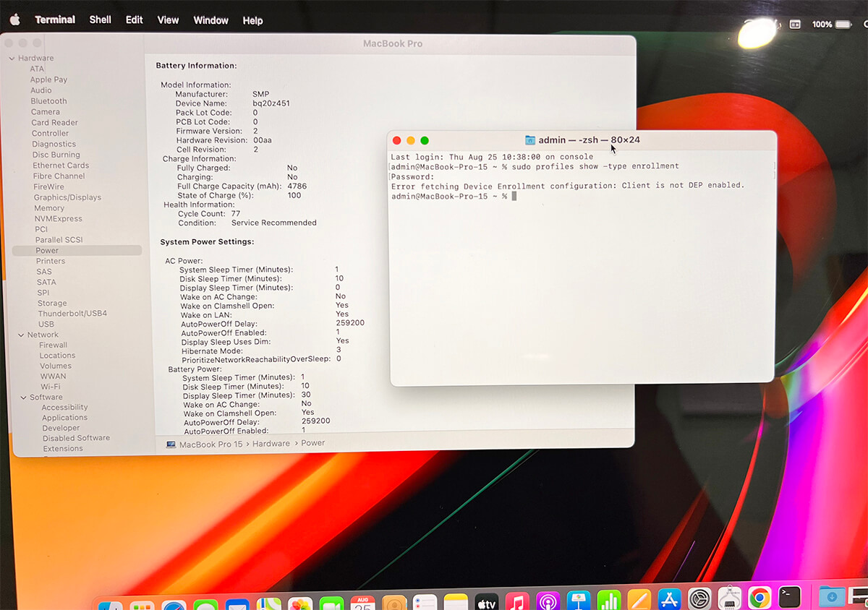Launch the Music app from the Dock
The image size is (868, 610).
[x=517, y=601]
